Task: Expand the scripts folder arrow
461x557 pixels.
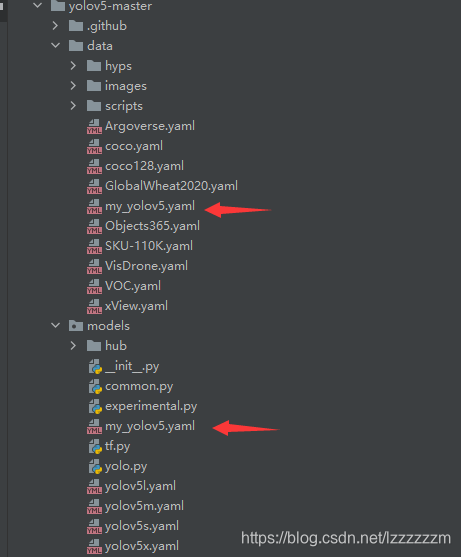Action: tap(73, 106)
